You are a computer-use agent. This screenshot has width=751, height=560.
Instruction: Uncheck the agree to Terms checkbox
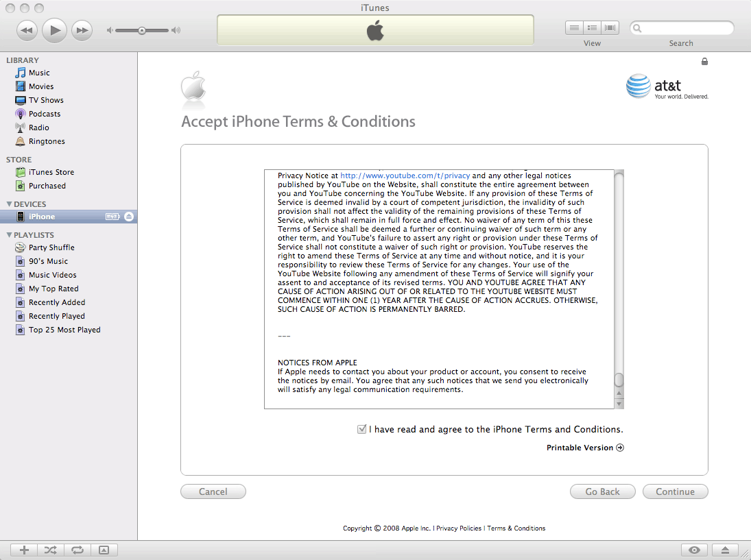click(x=362, y=429)
